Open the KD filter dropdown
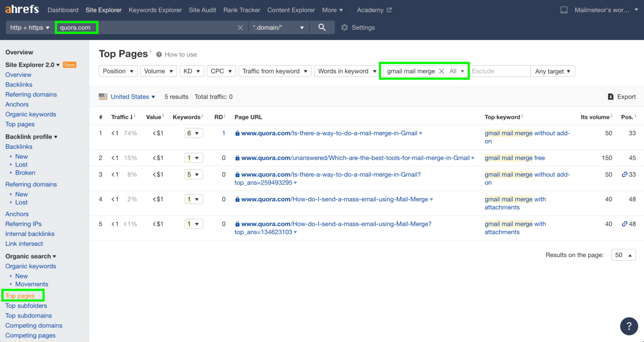Viewport: 644px width, 342px height. (192, 71)
